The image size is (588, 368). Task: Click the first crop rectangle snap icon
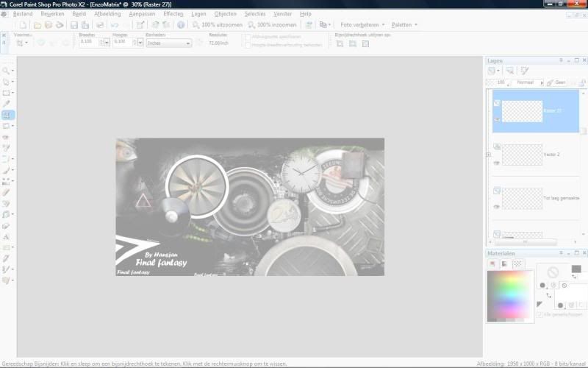point(340,43)
